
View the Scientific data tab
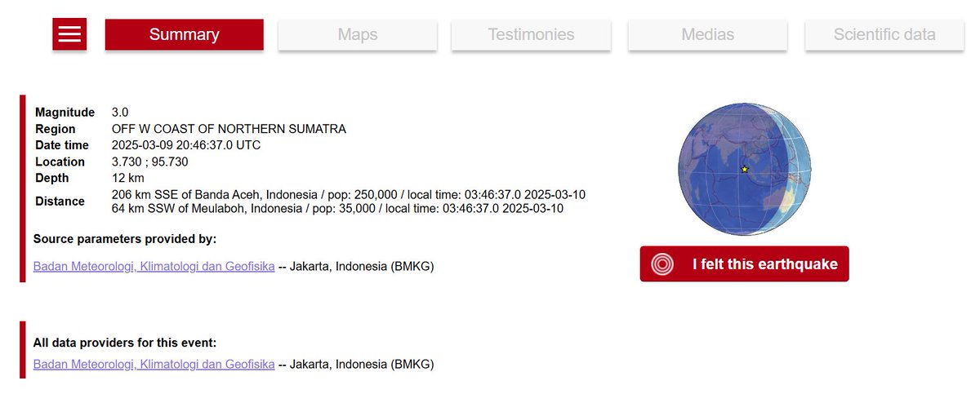[884, 35]
